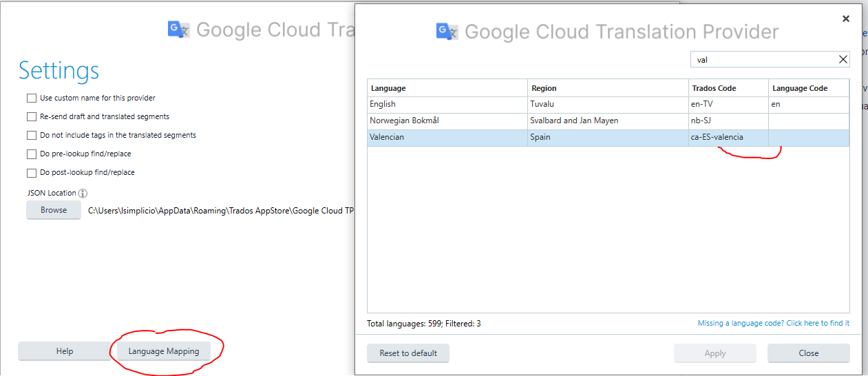Select the English row cell

pyautogui.click(x=447, y=105)
